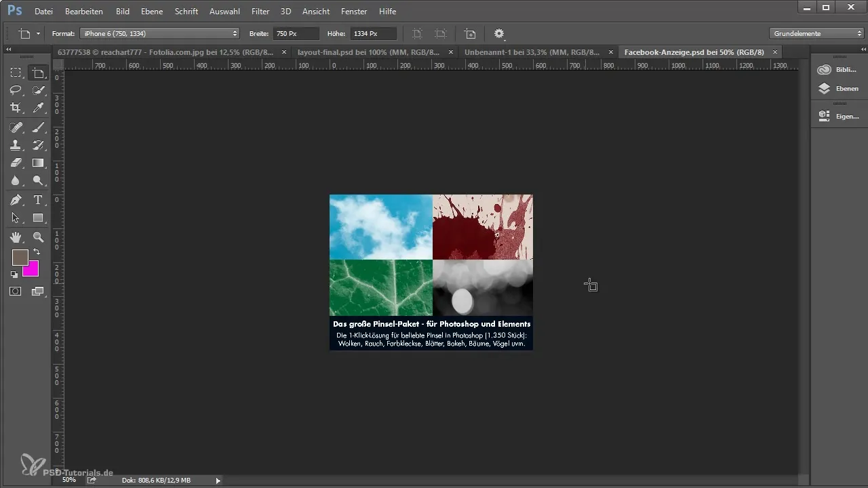Select the Blur tool

[x=16, y=180]
